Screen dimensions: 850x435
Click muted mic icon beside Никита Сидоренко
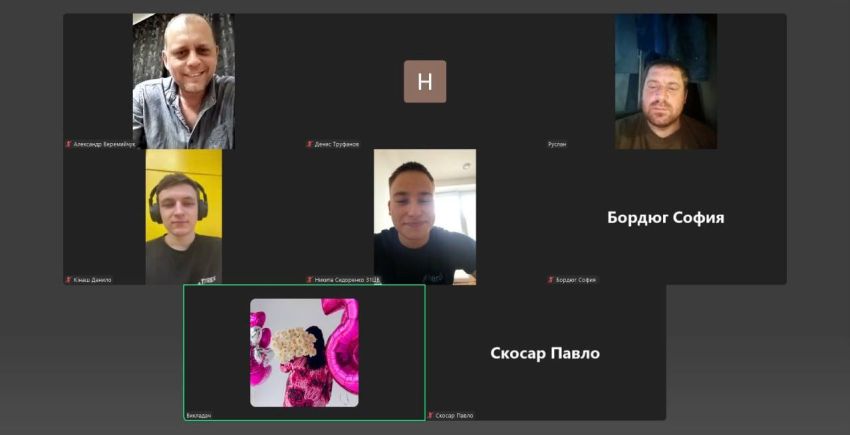(310, 280)
